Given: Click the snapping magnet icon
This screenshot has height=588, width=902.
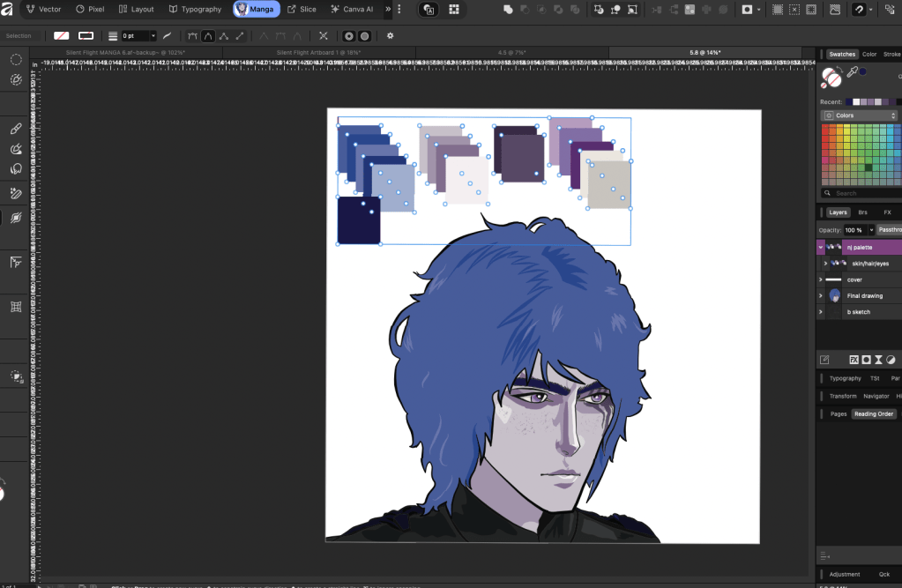Looking at the screenshot, I should pyautogui.click(x=859, y=9).
